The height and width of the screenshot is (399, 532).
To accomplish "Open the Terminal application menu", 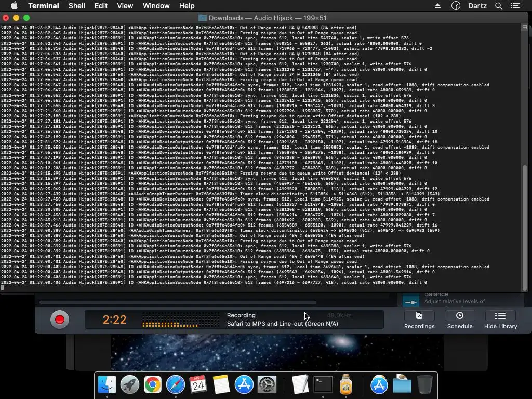I will tap(44, 6).
